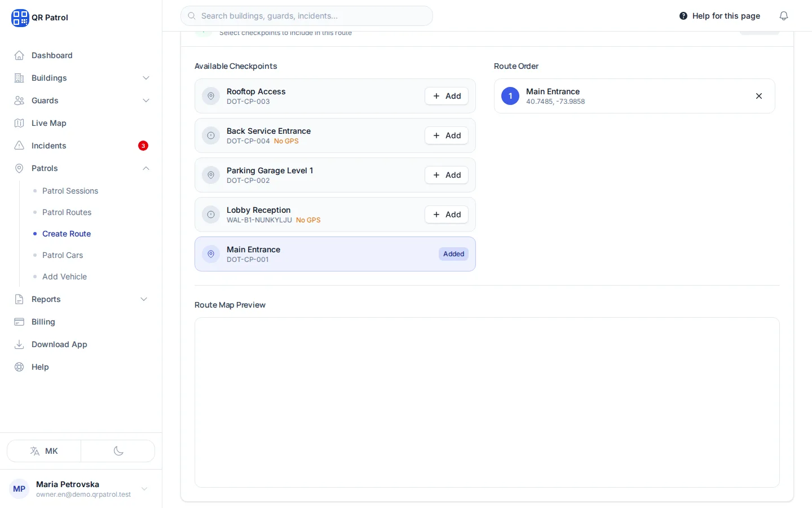Expand the Buildings menu chevron
The height and width of the screenshot is (508, 812).
point(146,78)
